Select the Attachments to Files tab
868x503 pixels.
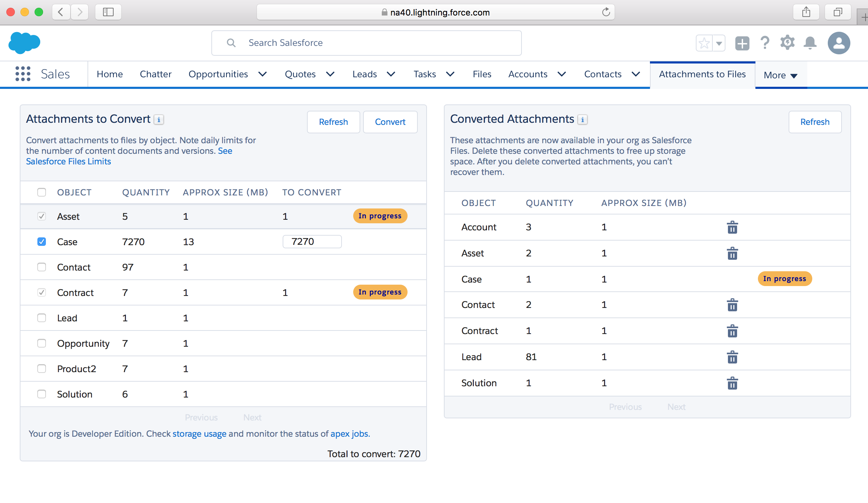[x=702, y=74]
